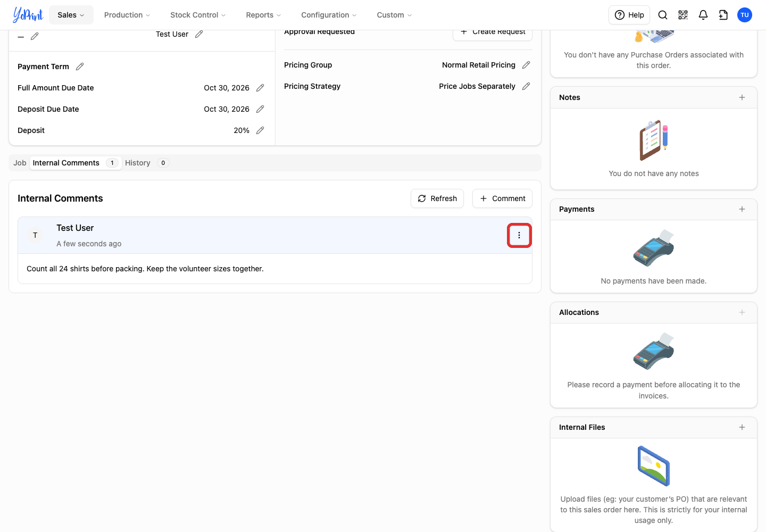Open the notifications bell

coord(703,15)
